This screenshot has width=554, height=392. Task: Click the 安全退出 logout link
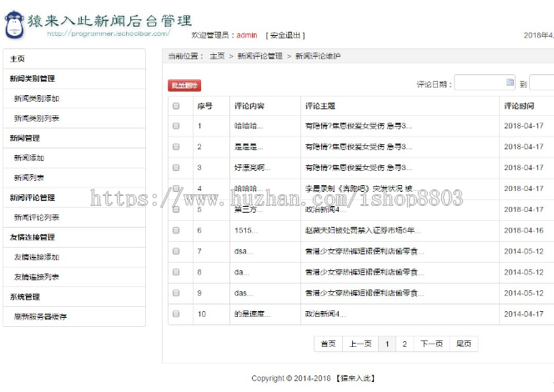[x=286, y=36]
